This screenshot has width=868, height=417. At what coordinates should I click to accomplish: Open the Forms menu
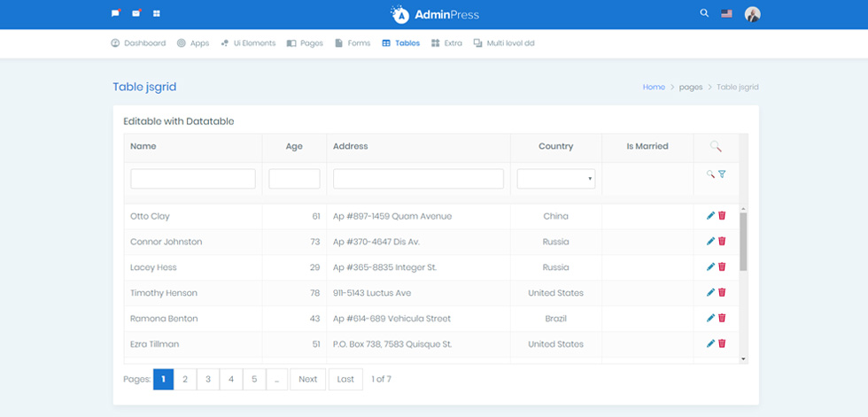[x=353, y=43]
